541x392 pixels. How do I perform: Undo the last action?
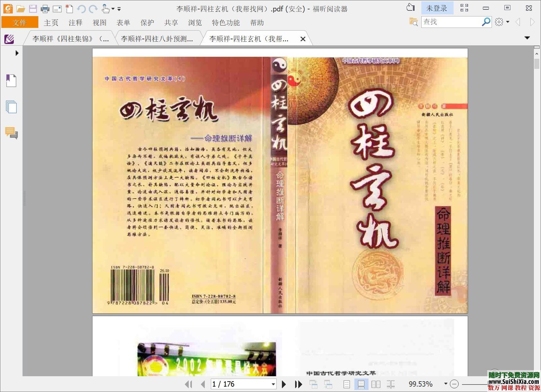click(81, 8)
